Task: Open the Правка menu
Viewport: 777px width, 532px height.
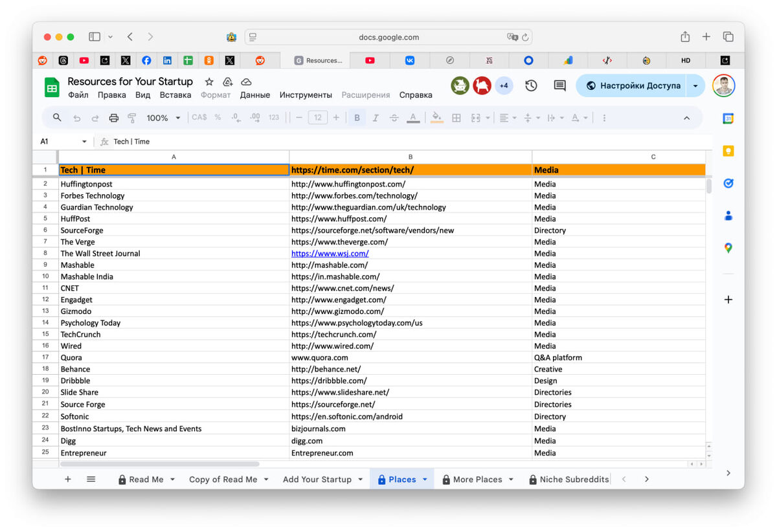Action: [x=112, y=95]
